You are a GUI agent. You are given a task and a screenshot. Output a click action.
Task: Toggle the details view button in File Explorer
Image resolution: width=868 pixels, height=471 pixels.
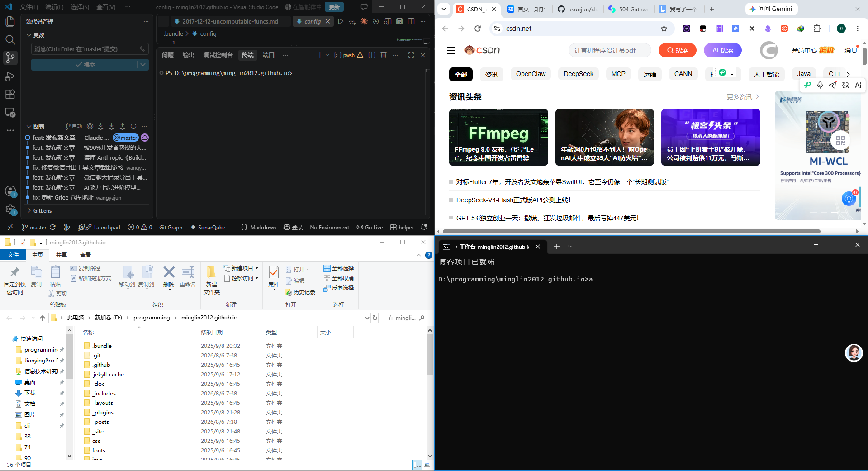(417, 465)
